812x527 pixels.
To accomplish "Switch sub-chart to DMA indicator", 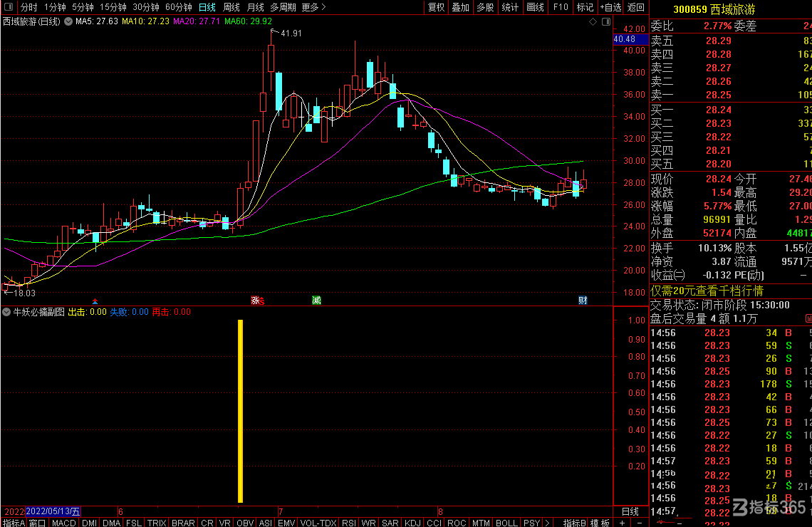I will pyautogui.click(x=111, y=523).
